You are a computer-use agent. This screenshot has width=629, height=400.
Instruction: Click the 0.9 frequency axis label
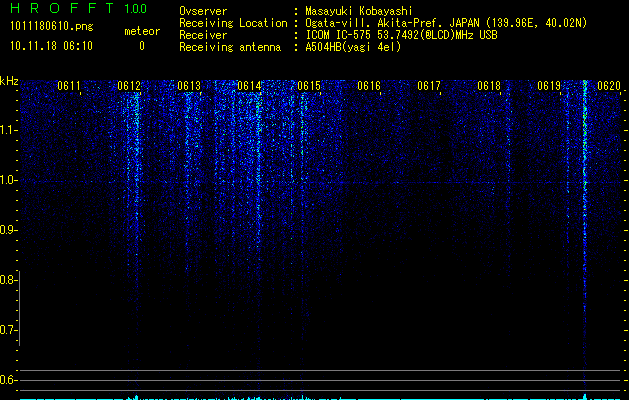coord(8,230)
